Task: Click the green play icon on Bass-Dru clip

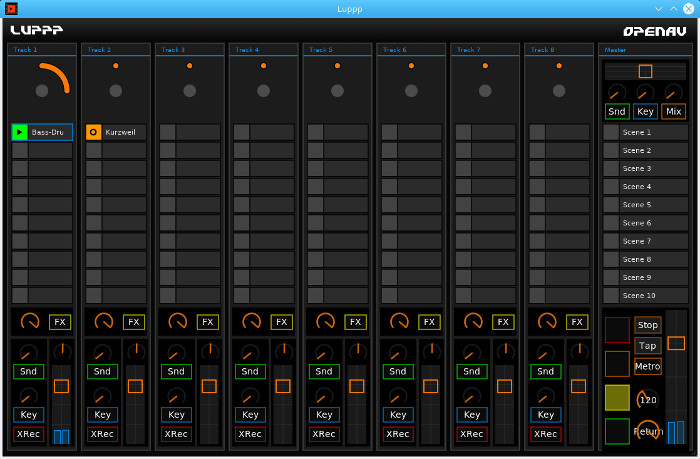Action: 20,132
